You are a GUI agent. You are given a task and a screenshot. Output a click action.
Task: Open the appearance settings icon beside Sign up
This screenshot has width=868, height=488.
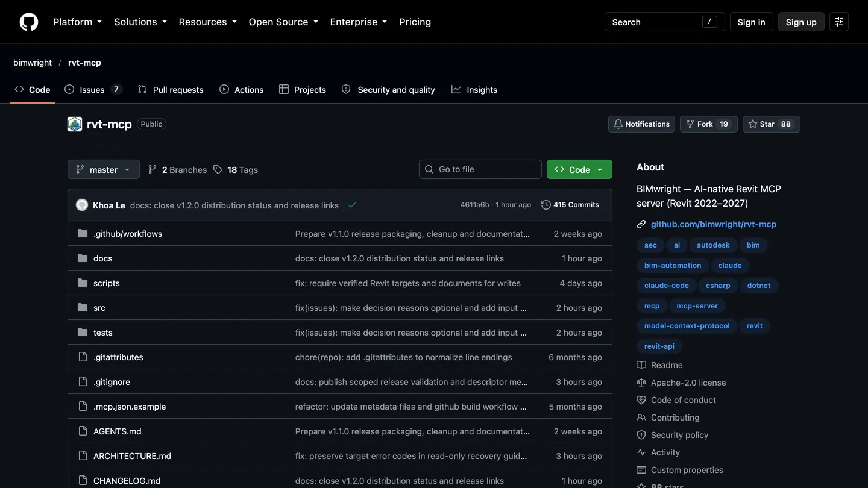click(839, 22)
